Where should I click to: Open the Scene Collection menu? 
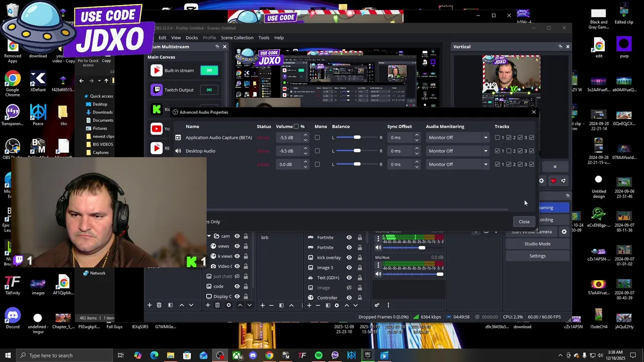point(237,38)
